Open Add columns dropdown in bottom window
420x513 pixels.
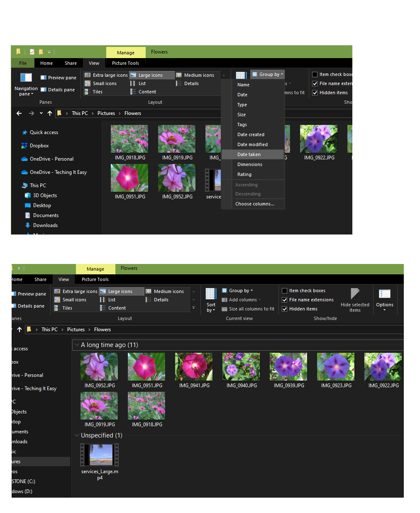tap(241, 300)
